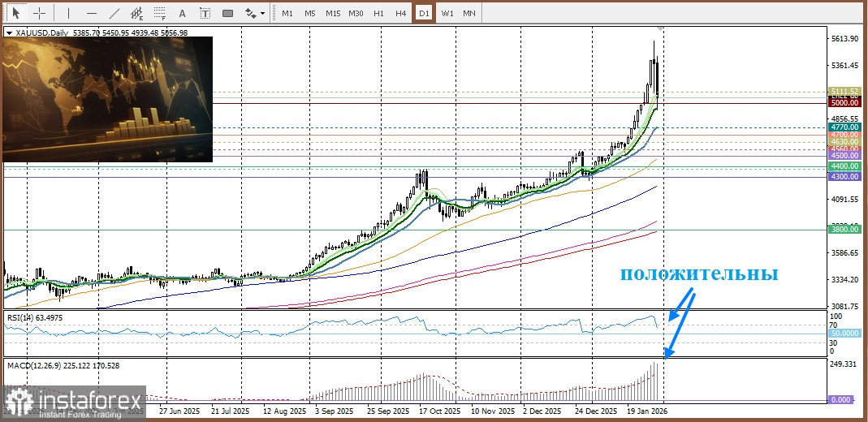The image size is (868, 422).
Task: Choose the Fibonacci Retracement tool
Action: [160, 13]
